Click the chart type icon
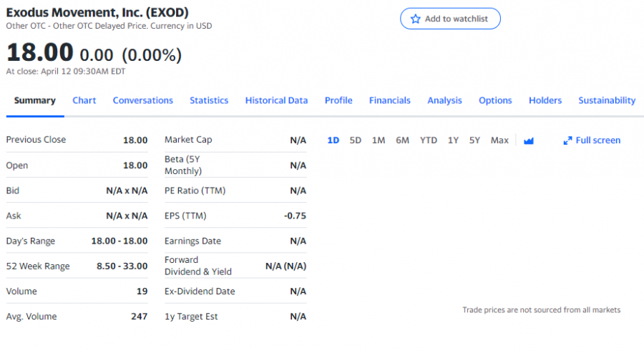 pos(529,140)
